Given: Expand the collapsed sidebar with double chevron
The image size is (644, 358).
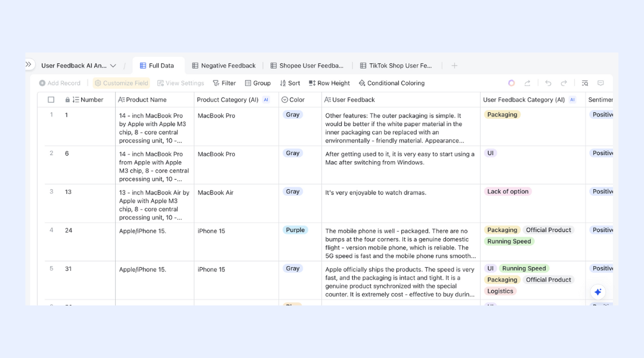Looking at the screenshot, I should (29, 64).
